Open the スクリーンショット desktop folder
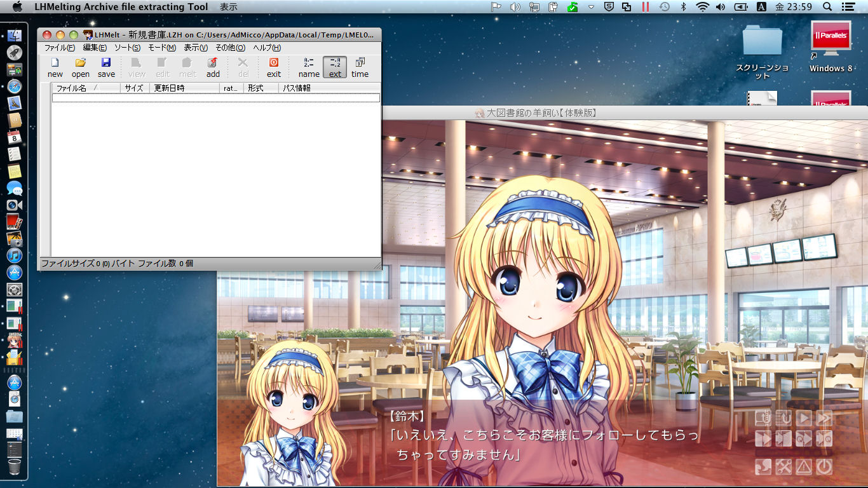The height and width of the screenshot is (488, 868). pyautogui.click(x=763, y=52)
